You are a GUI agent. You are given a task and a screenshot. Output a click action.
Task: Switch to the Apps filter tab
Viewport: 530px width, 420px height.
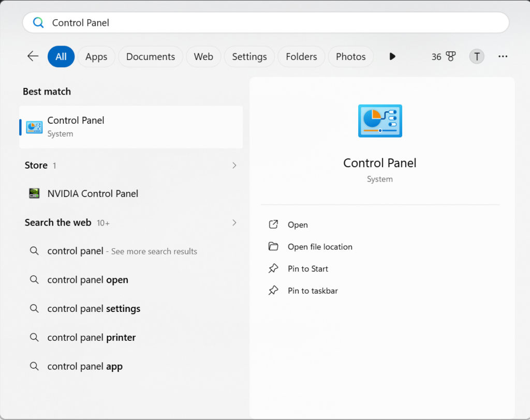(x=96, y=56)
